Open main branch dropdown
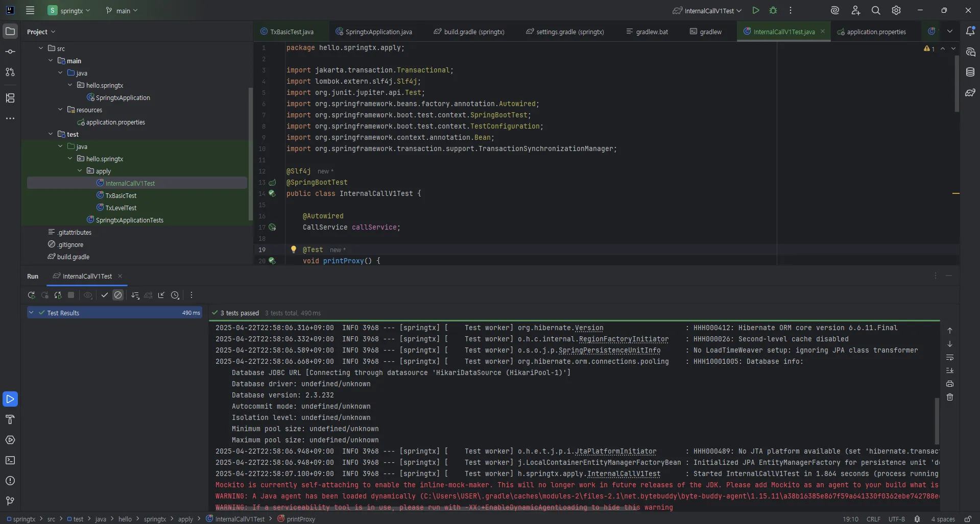This screenshot has height=524, width=980. [122, 10]
